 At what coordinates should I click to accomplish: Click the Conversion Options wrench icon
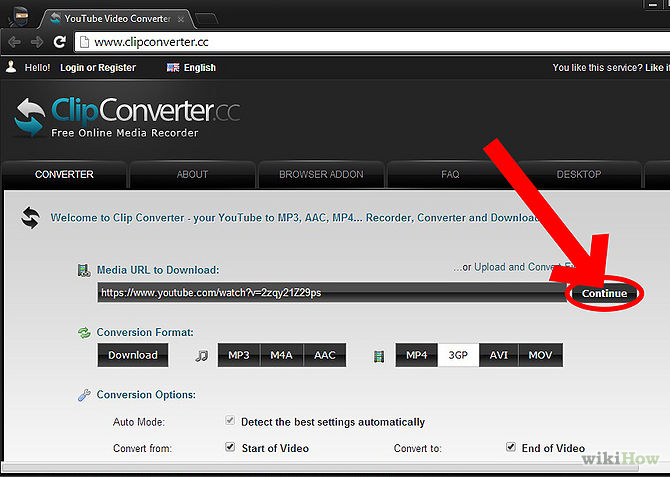click(x=84, y=395)
